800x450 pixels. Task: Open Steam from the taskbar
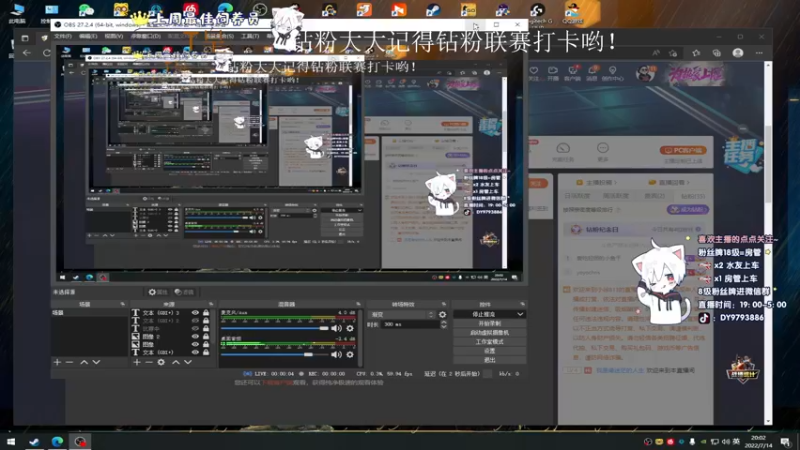pos(34,441)
